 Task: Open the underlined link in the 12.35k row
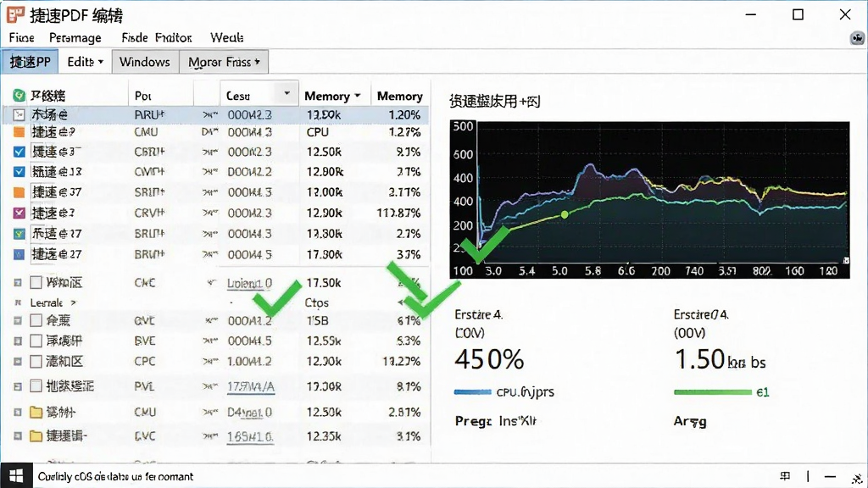[x=250, y=436]
